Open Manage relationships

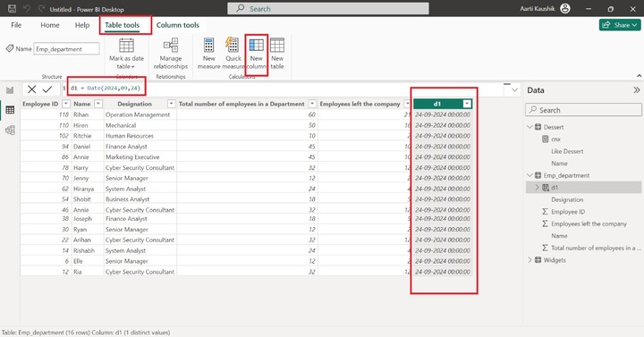pos(171,54)
